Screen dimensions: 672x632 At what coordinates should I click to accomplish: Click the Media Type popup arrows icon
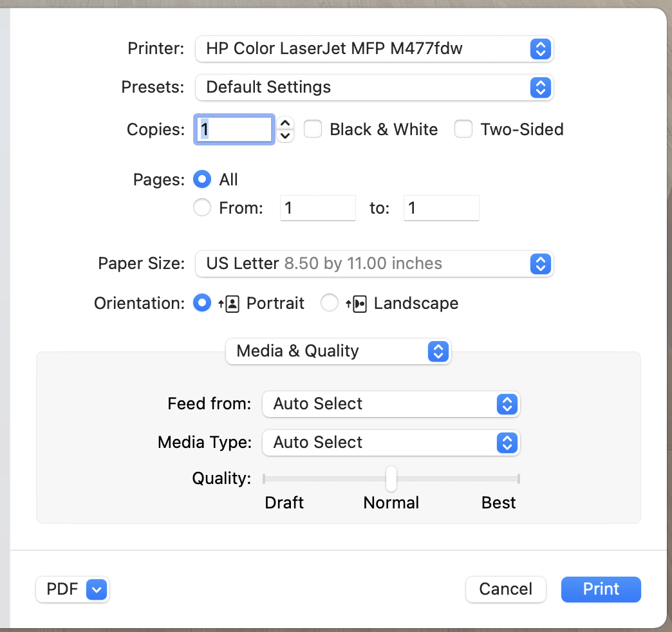click(x=507, y=443)
